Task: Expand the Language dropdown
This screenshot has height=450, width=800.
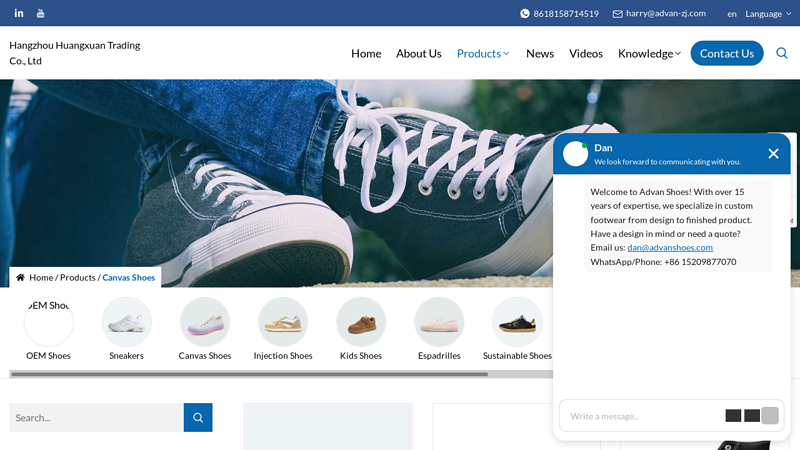Action: coord(768,14)
